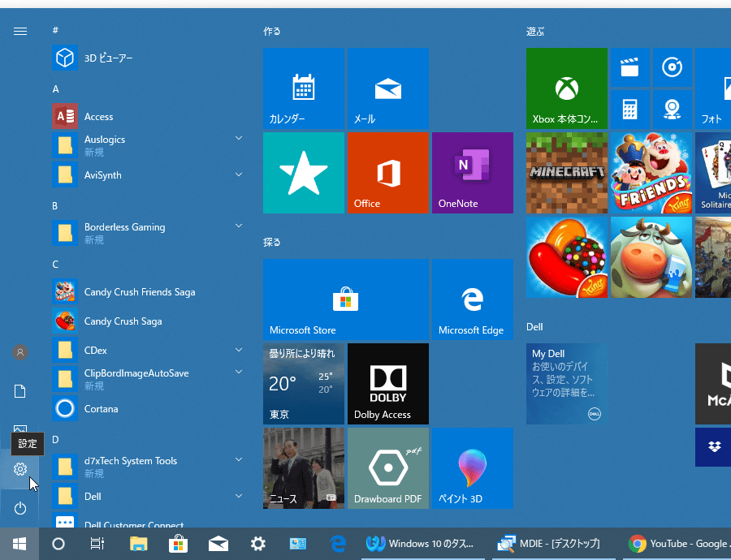Viewport: 731px width, 560px height.
Task: Open the Xbox 本体コンパニオン tile
Action: point(567,88)
